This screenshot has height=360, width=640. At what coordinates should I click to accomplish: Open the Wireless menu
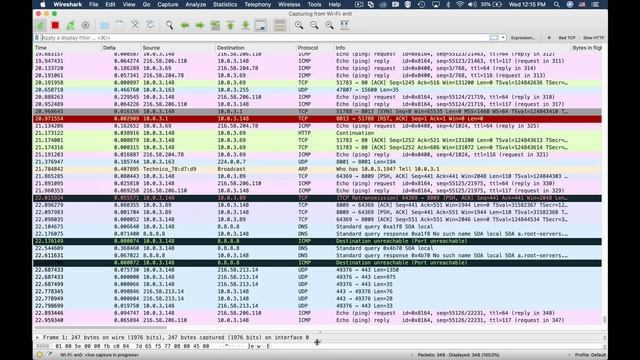(289, 4)
